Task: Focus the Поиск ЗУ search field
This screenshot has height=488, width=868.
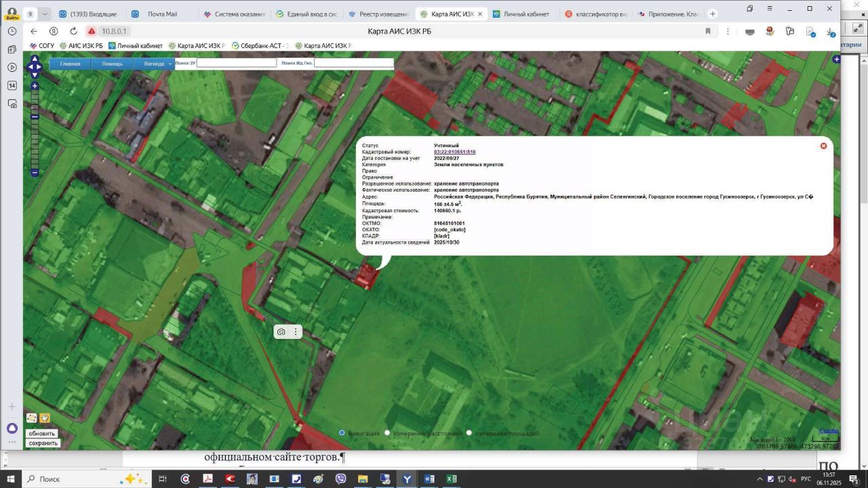Action: coord(237,63)
